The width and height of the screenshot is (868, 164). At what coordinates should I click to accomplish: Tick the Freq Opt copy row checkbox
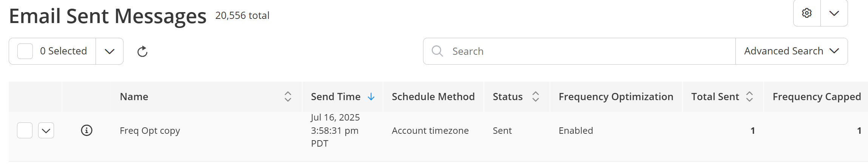25,130
